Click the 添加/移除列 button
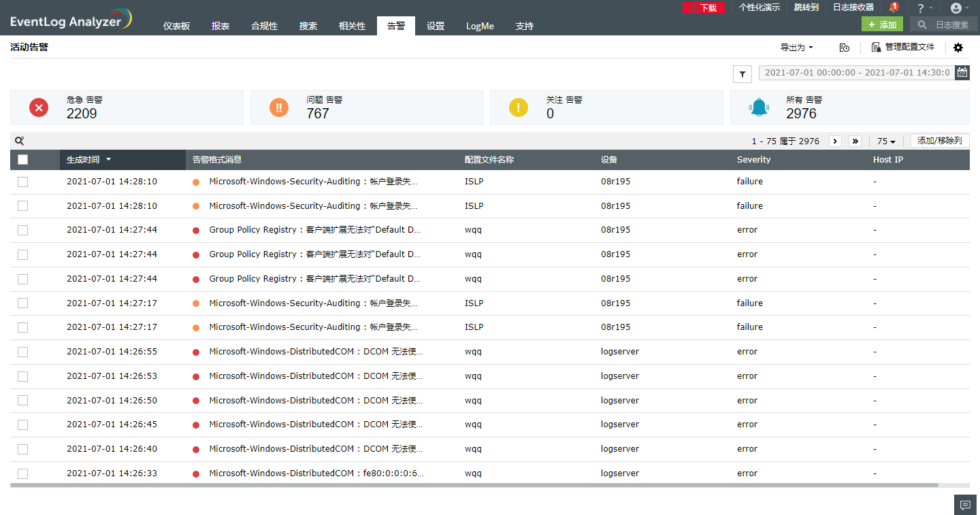The width and height of the screenshot is (980, 515). click(x=939, y=141)
